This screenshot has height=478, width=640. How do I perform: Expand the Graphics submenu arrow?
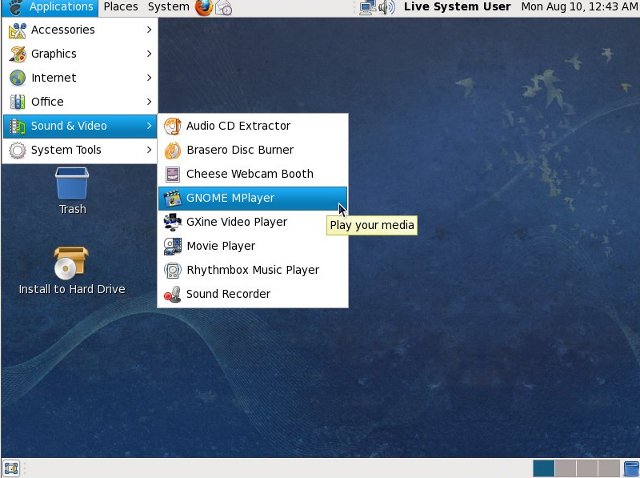coord(149,54)
